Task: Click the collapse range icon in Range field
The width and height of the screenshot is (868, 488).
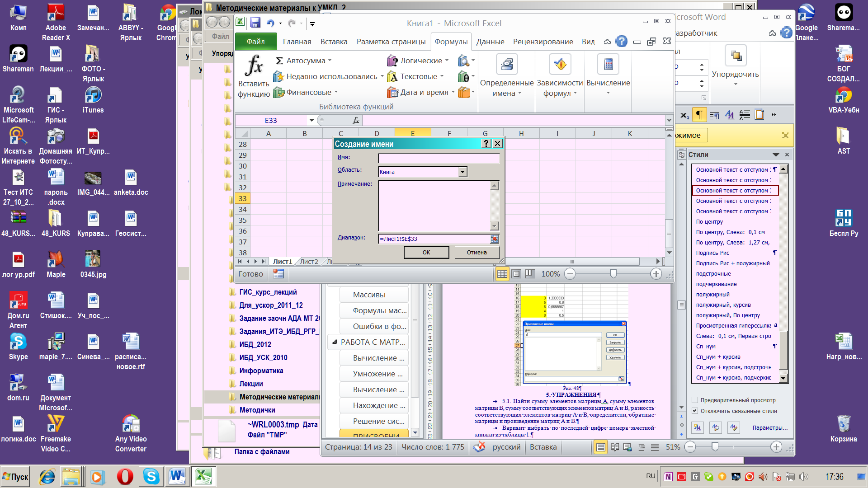Action: [495, 239]
